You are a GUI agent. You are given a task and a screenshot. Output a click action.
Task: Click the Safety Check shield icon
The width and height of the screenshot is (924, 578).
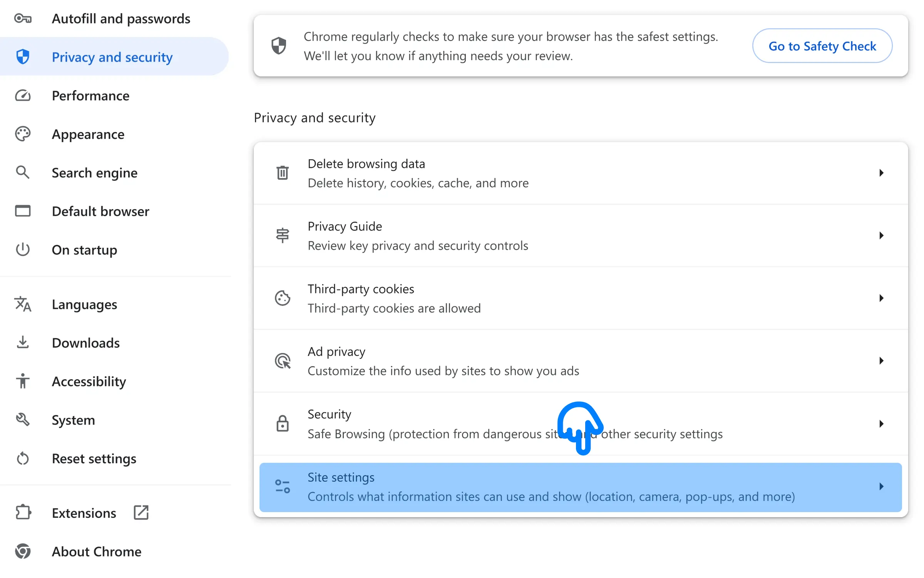pyautogui.click(x=278, y=45)
